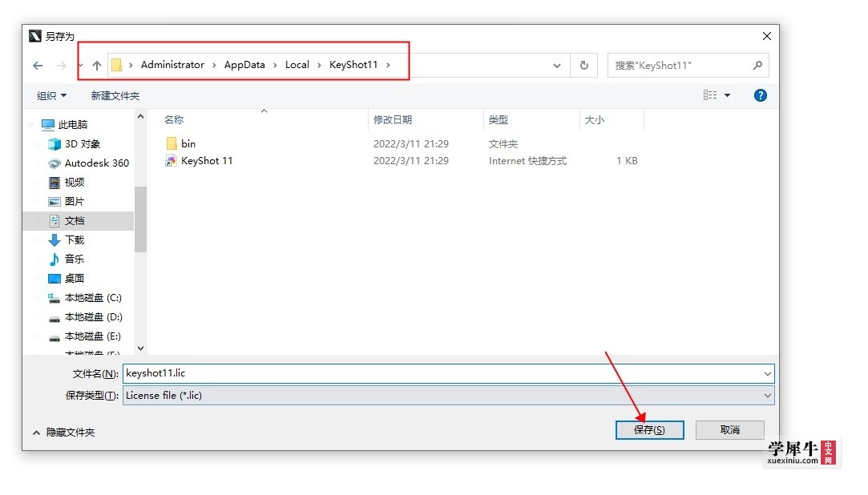Go back using the back arrow
The width and height of the screenshot is (868, 495).
point(38,66)
